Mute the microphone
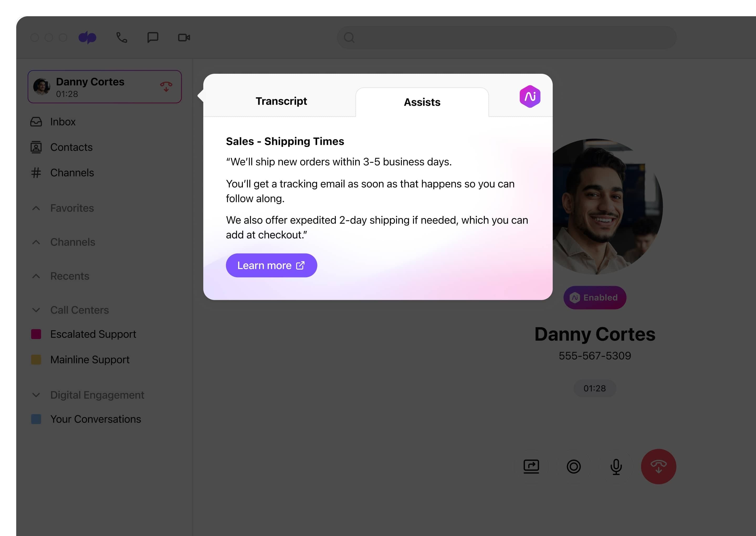 pos(616,467)
